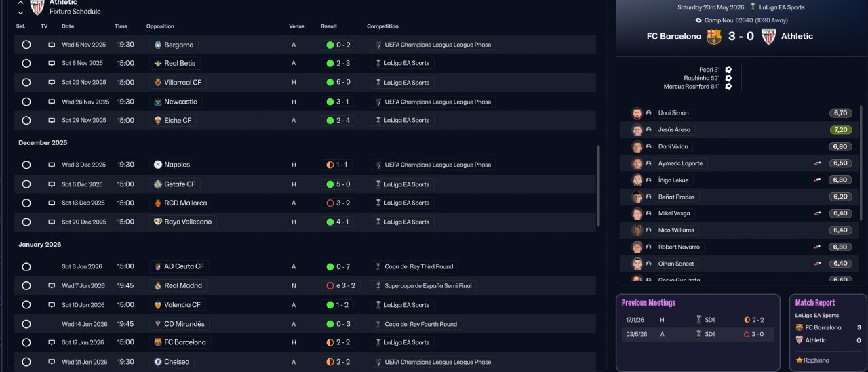Click the trophy icon next to Copa del Rey Third Round

coord(378,267)
